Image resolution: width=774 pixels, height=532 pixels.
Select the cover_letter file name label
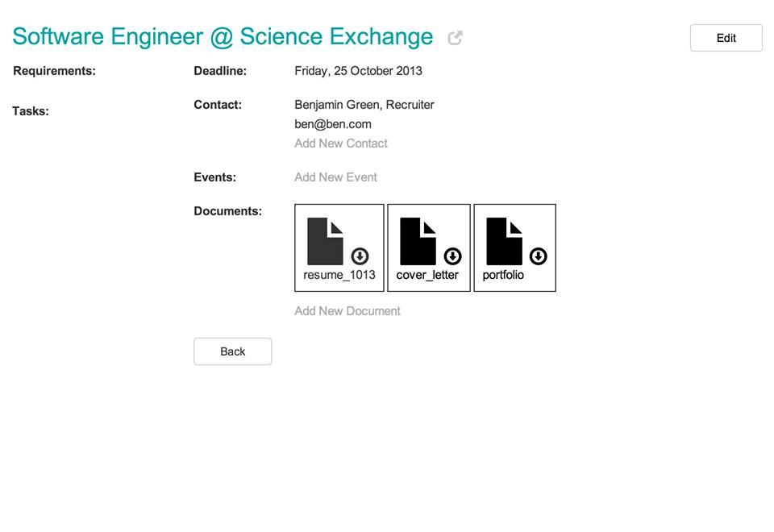[x=427, y=275]
